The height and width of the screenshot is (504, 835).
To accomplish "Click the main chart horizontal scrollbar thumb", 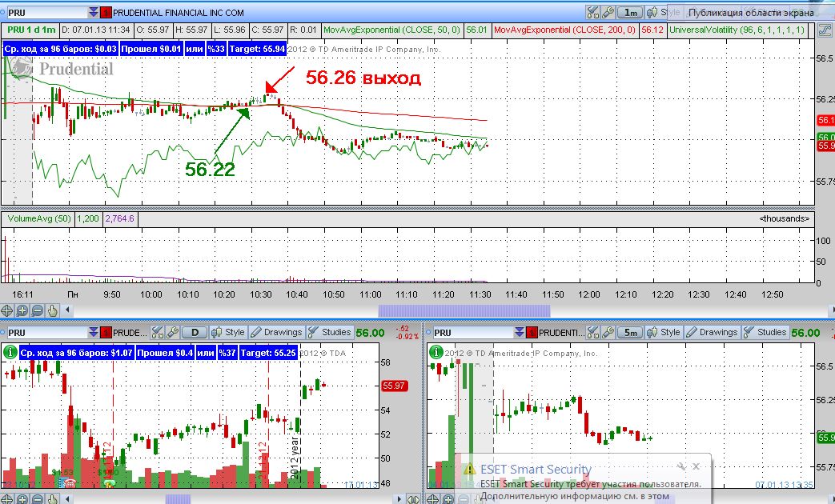I will pos(464,311).
